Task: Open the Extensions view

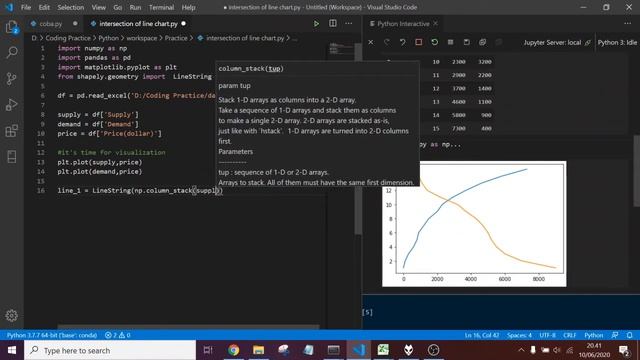Action: [11, 131]
